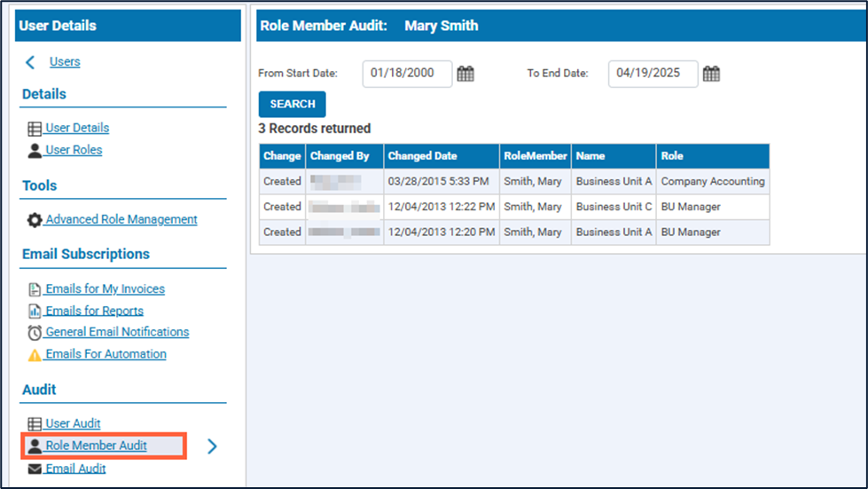
Task: Open the User Audit link
Action: (73, 423)
